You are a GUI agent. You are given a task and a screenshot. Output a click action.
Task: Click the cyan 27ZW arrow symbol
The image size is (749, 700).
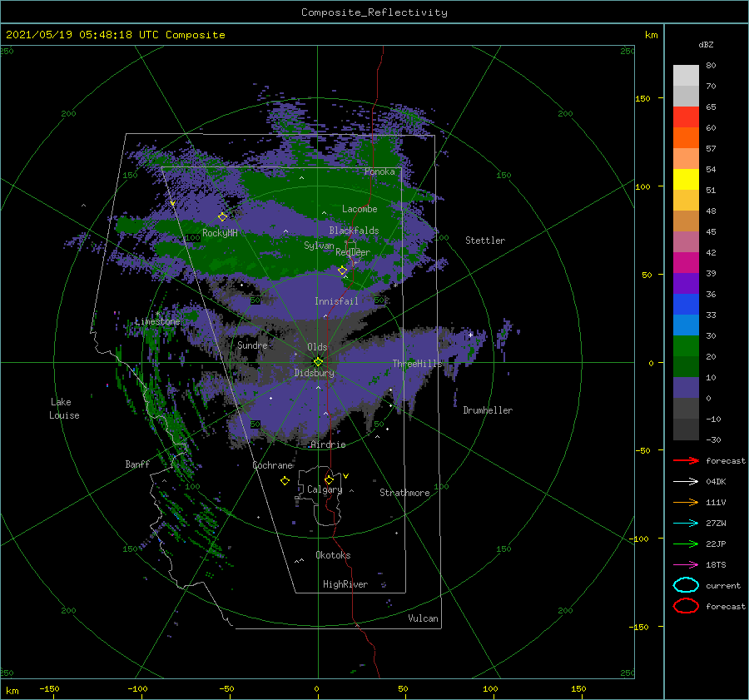686,524
